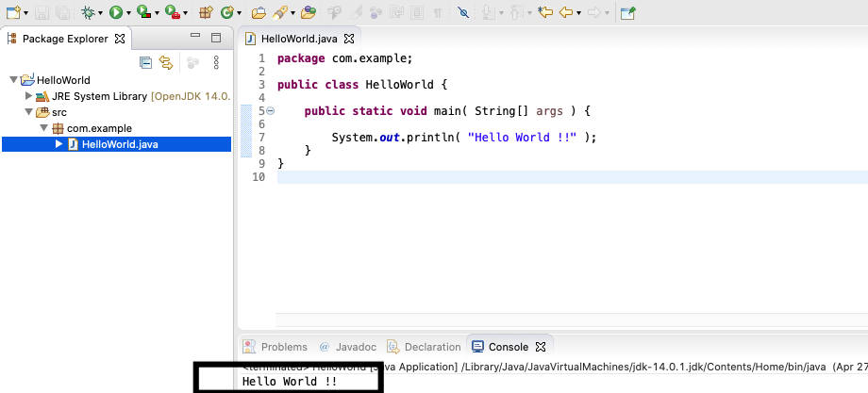
Task: Click line number 7 in the gutter
Action: (x=261, y=137)
